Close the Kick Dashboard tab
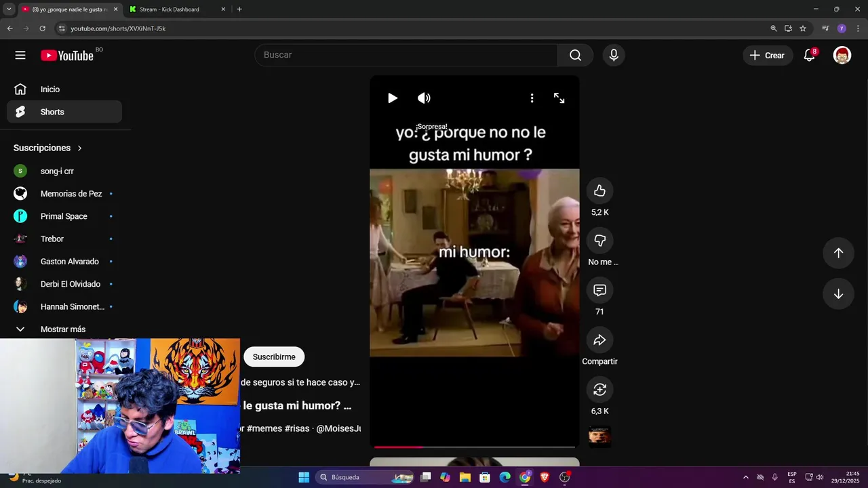This screenshot has height=488, width=868. 223,9
